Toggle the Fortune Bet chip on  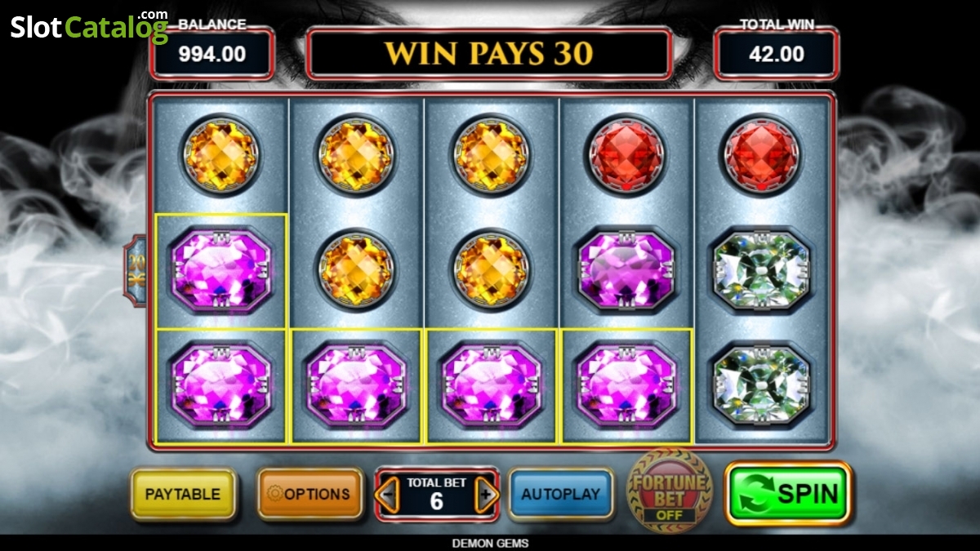click(x=670, y=491)
